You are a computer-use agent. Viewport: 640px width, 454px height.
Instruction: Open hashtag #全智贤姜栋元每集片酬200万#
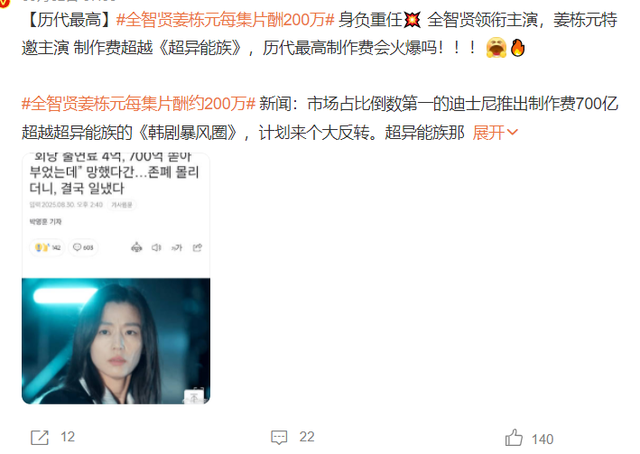click(x=225, y=20)
